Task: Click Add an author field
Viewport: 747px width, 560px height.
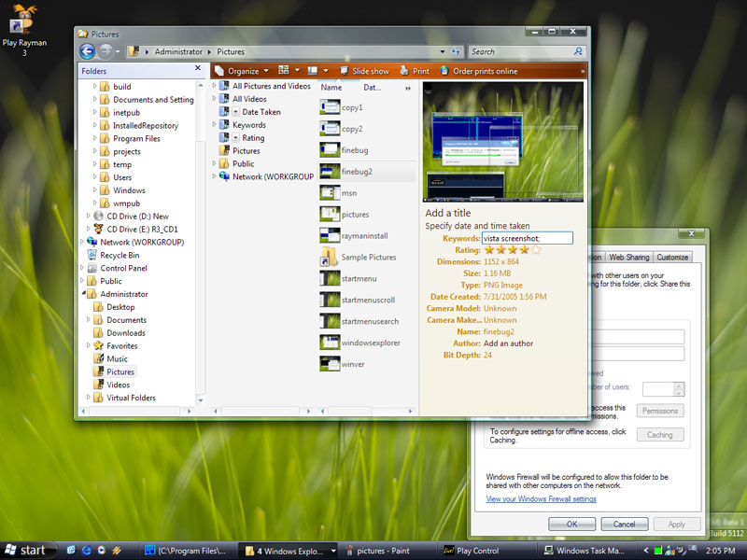Action: click(508, 343)
